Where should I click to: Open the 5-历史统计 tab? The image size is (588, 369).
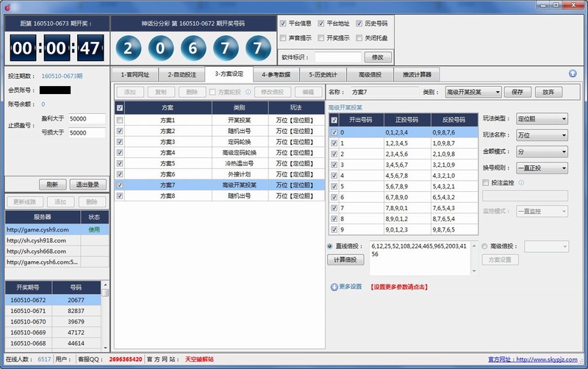324,74
